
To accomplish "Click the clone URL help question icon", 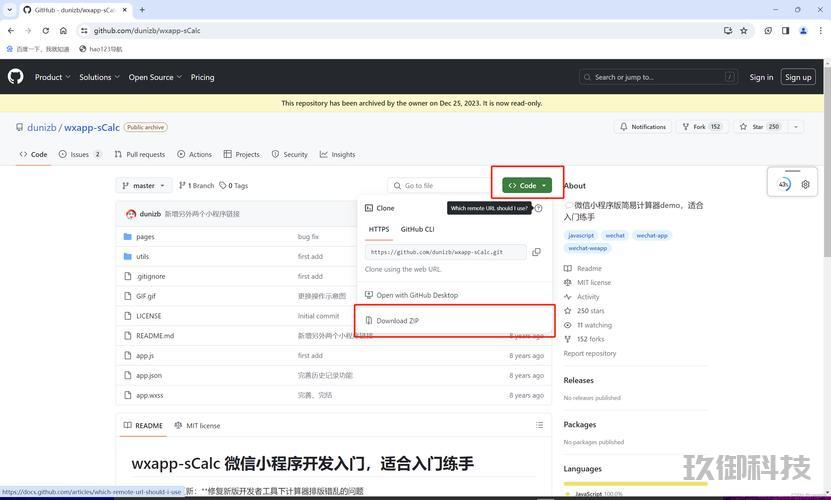I will point(538,208).
